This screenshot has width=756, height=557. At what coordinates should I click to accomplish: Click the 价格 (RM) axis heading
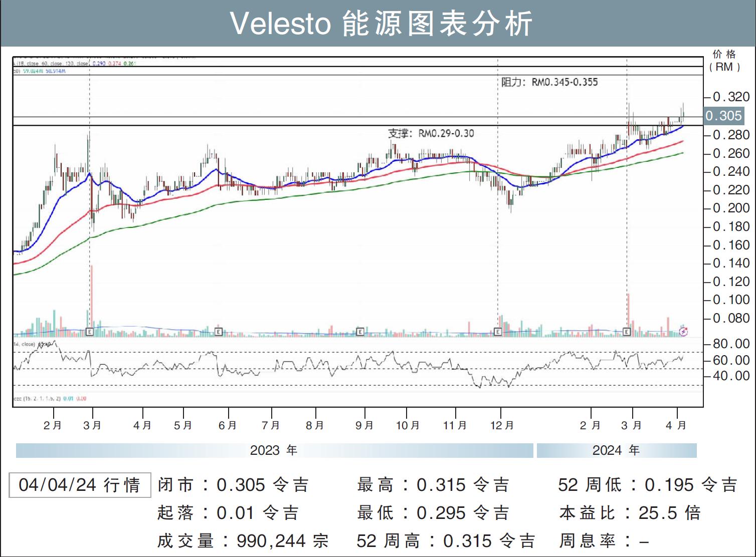click(x=724, y=61)
